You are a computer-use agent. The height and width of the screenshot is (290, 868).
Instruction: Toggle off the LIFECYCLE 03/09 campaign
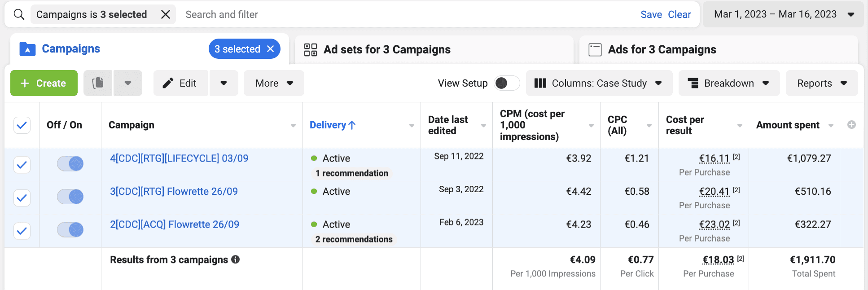tap(70, 163)
